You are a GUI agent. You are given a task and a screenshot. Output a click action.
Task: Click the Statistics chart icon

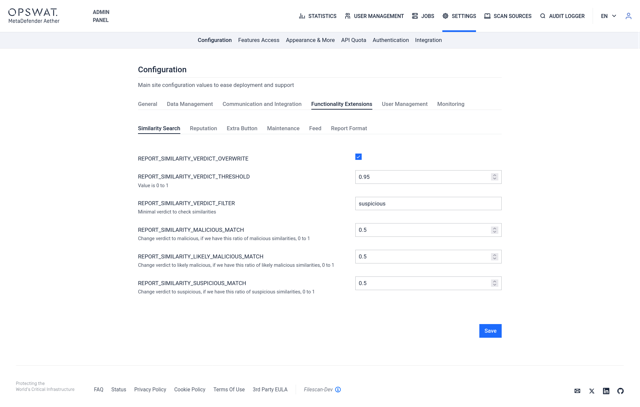pos(302,16)
